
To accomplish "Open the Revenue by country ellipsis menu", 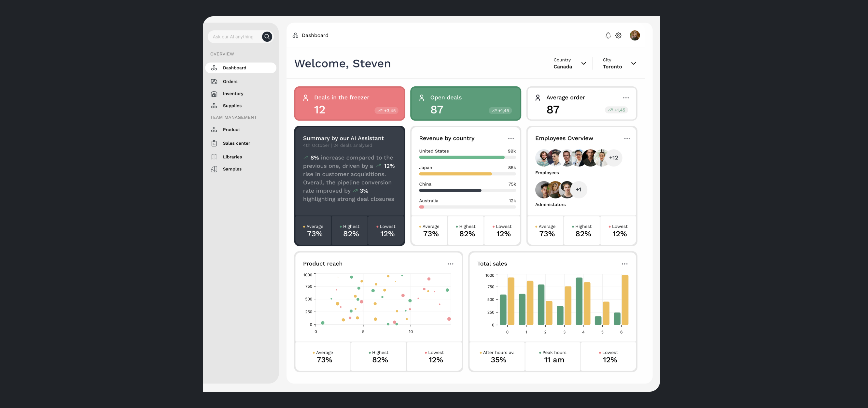I will (511, 138).
